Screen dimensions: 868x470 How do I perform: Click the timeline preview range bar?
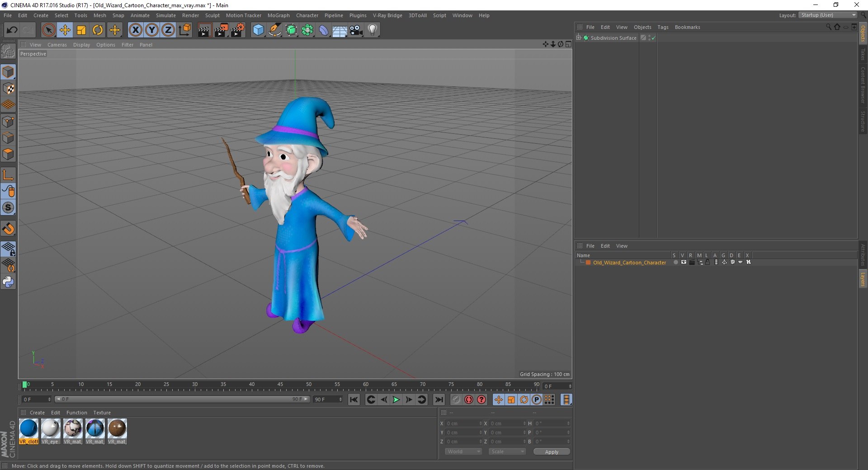(182, 399)
